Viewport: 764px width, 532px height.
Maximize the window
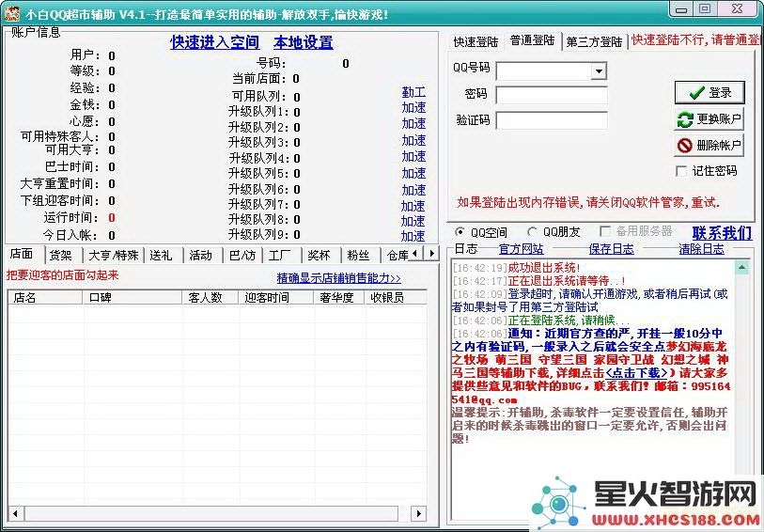(x=705, y=9)
